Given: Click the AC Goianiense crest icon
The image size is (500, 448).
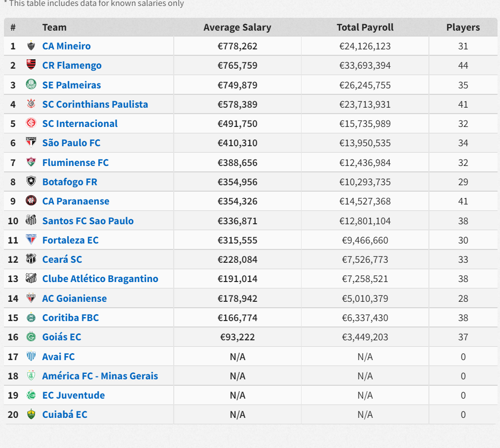Looking at the screenshot, I should click(31, 298).
